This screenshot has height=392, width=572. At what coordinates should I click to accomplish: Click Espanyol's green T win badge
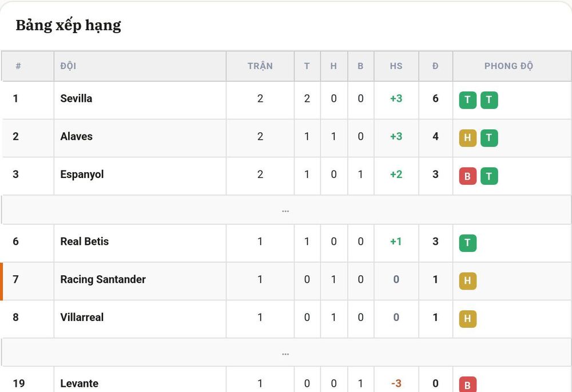[x=489, y=176]
